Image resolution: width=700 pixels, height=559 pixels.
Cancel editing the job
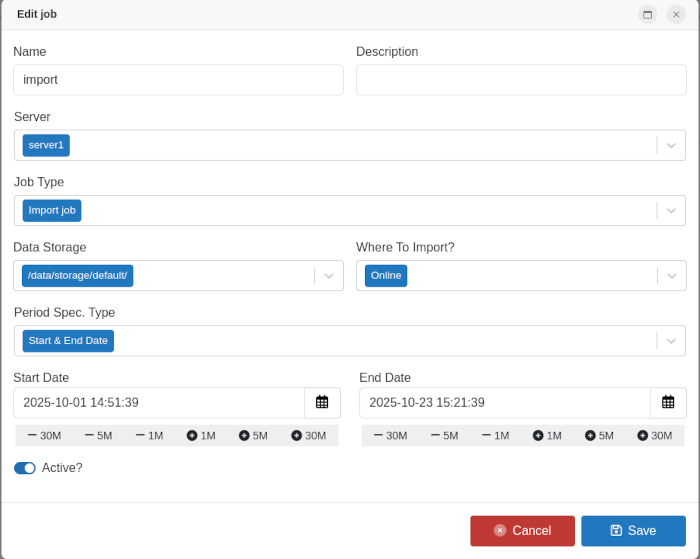[522, 531]
